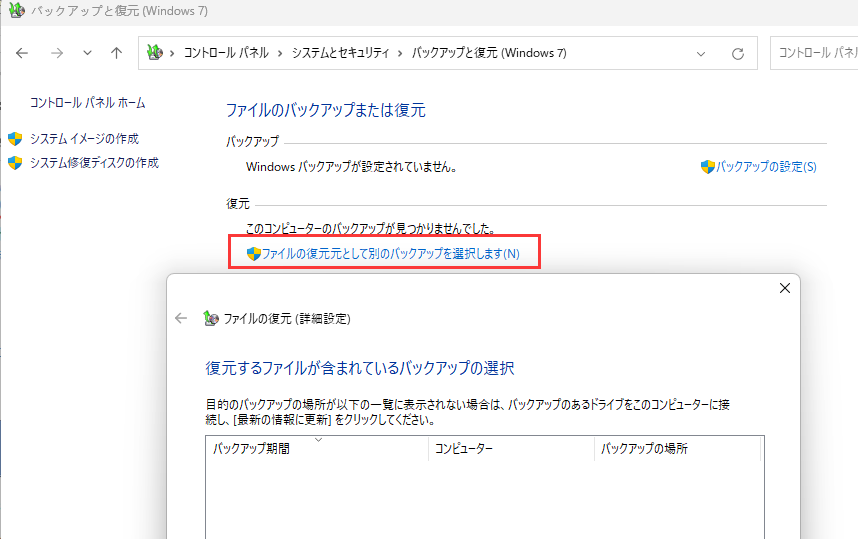Sort by バックアップ期間 column header
This screenshot has width=858, height=539.
click(317, 449)
